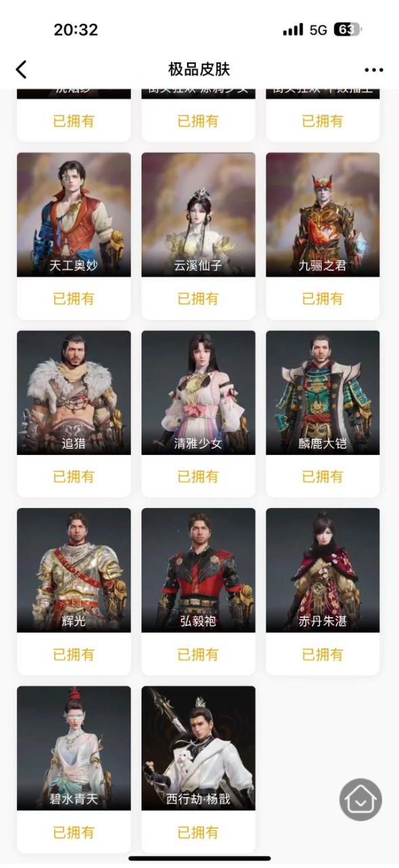Viewport: 399px width, 868px height.
Task: Open the 辉光 skin thumbnail
Action: click(74, 570)
